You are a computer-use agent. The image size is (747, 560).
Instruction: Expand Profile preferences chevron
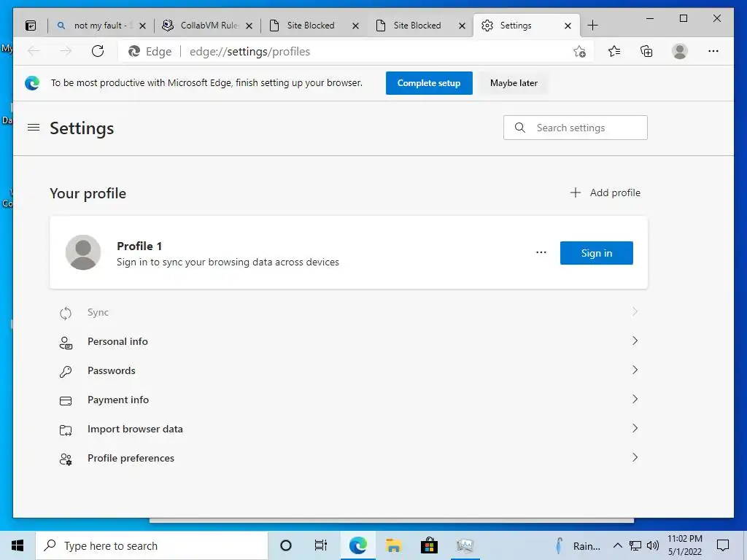click(635, 457)
